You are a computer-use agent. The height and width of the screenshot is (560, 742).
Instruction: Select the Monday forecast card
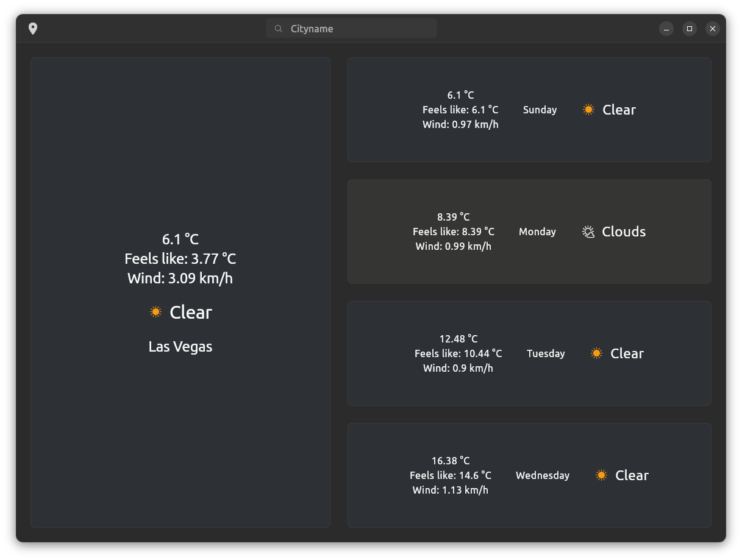529,232
